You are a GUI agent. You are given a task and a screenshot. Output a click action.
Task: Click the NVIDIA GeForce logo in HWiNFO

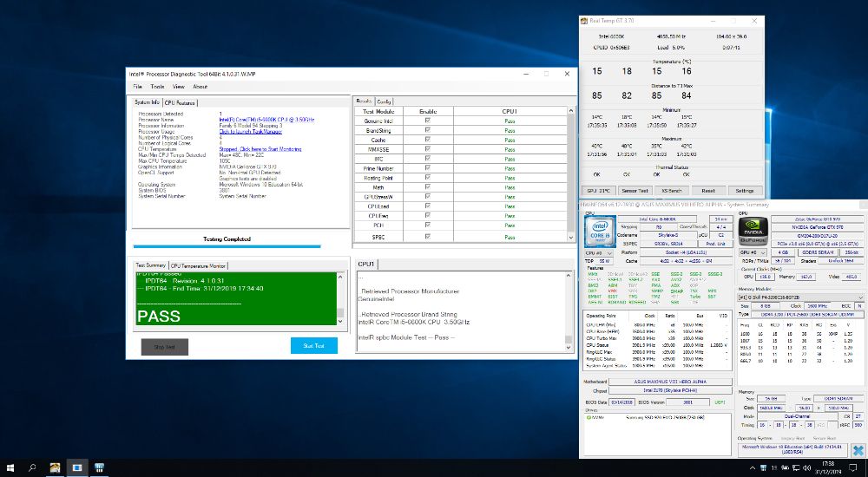(753, 231)
